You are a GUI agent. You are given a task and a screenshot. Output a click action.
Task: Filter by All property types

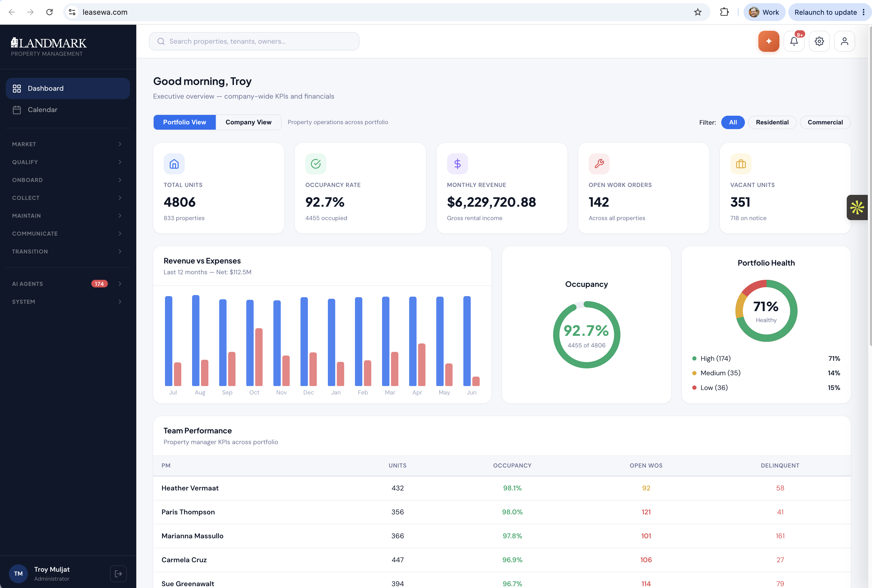tap(733, 122)
